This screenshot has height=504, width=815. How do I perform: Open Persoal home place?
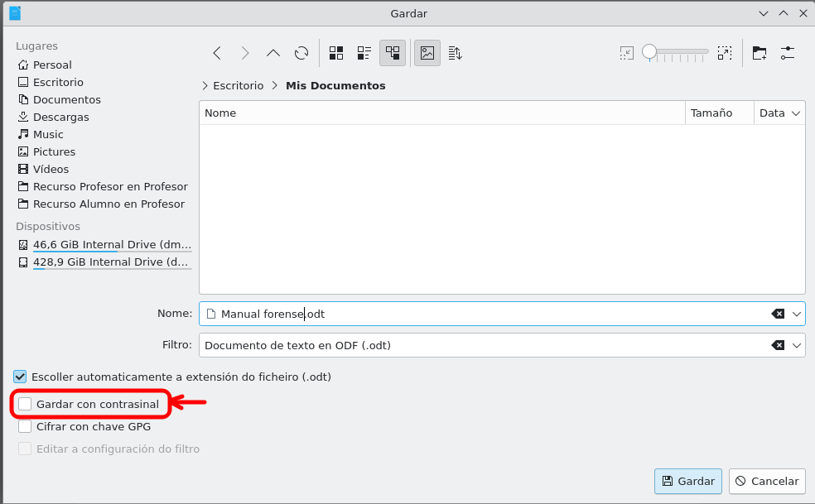click(45, 65)
